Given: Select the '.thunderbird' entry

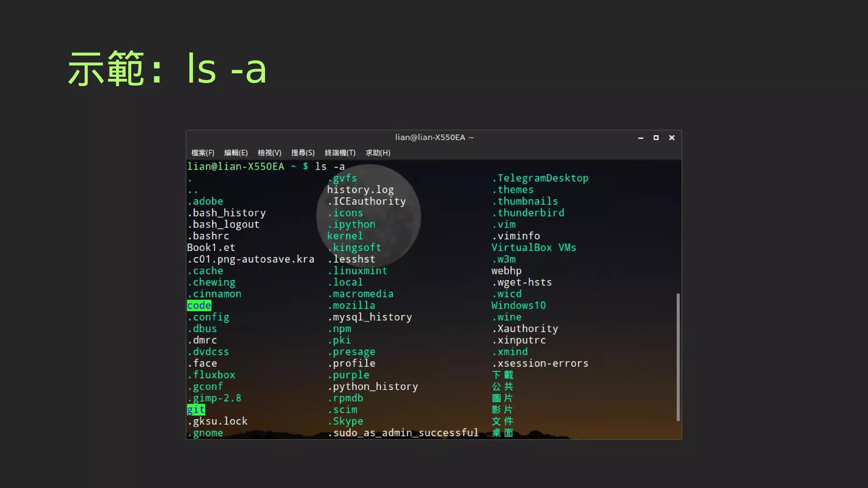Looking at the screenshot, I should pos(528,213).
